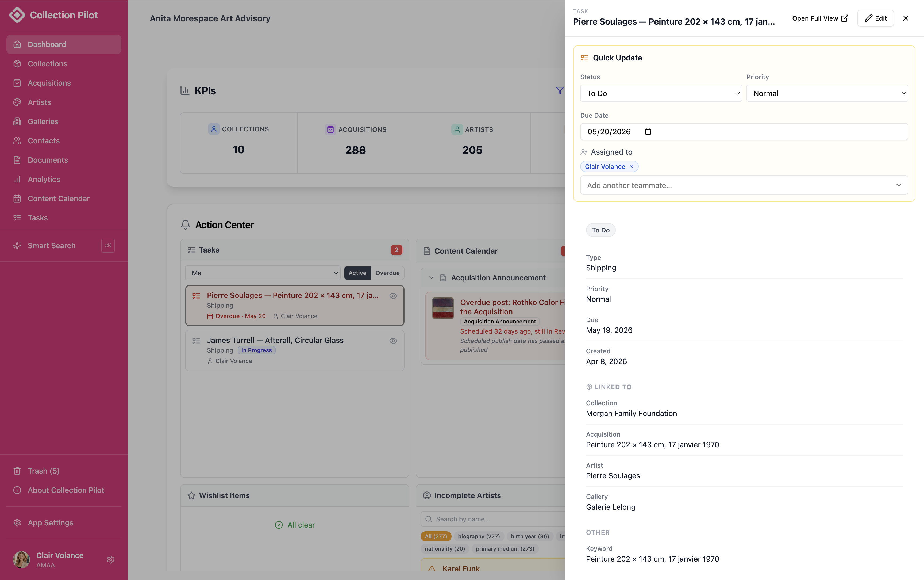Open the Pierre Soulages Peinture task card

point(294,305)
